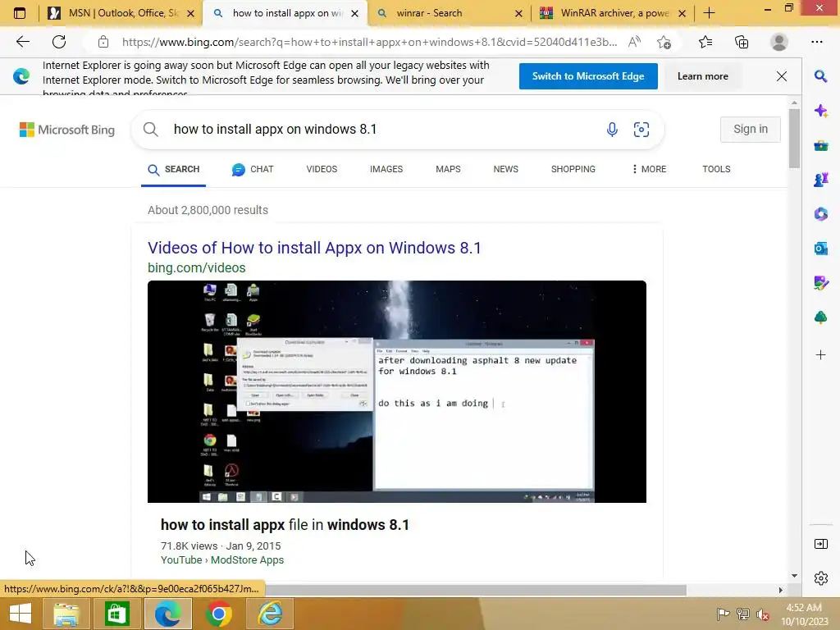Click the Microsoft Bing logo

pos(67,130)
